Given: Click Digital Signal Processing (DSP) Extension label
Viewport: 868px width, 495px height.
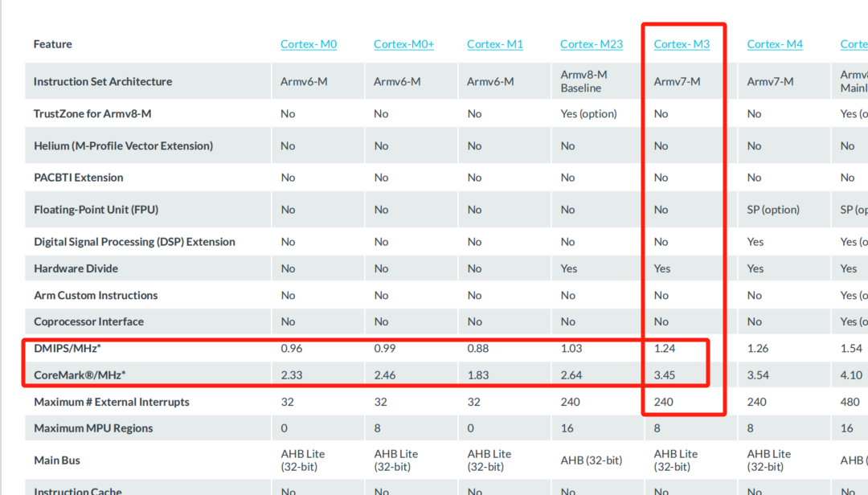Looking at the screenshot, I should pyautogui.click(x=134, y=241).
